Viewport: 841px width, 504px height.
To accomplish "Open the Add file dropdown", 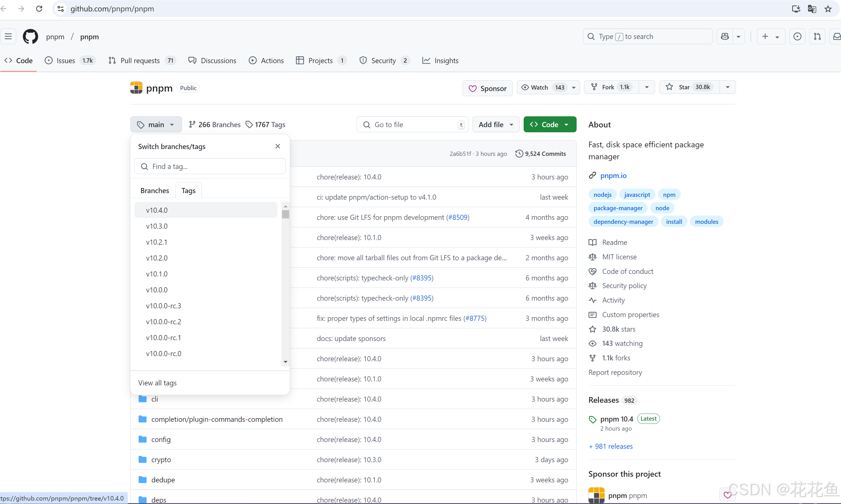I will [496, 125].
